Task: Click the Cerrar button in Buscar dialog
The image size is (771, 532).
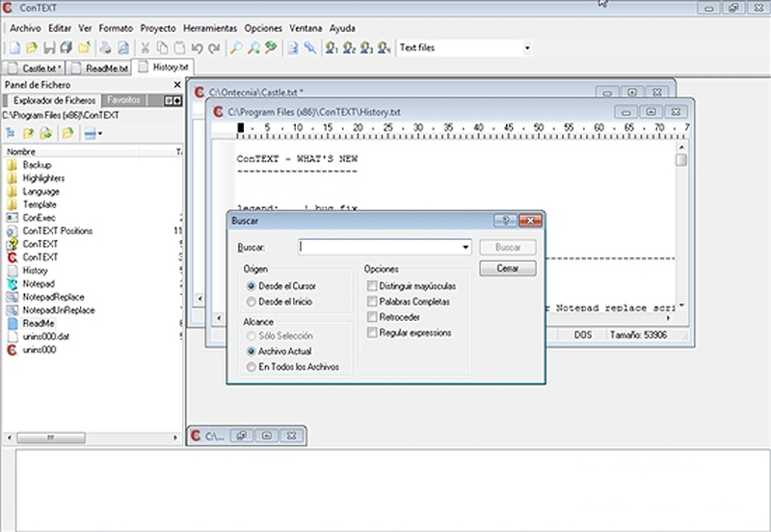Action: coord(508,269)
